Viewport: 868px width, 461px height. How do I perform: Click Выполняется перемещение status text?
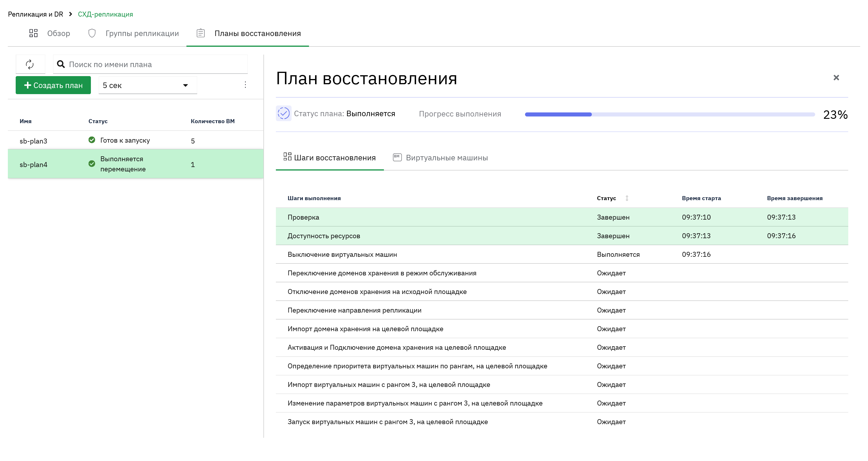[123, 164]
